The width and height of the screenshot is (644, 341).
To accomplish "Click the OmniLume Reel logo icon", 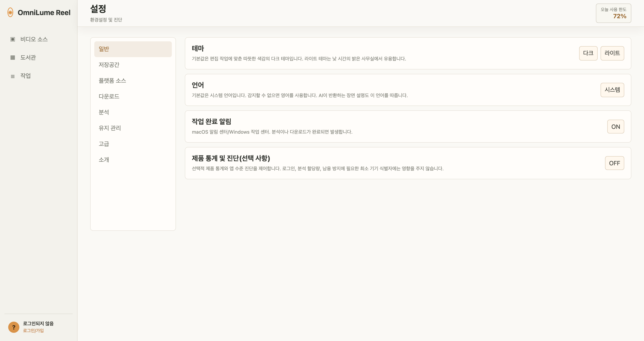I will click(x=10, y=12).
